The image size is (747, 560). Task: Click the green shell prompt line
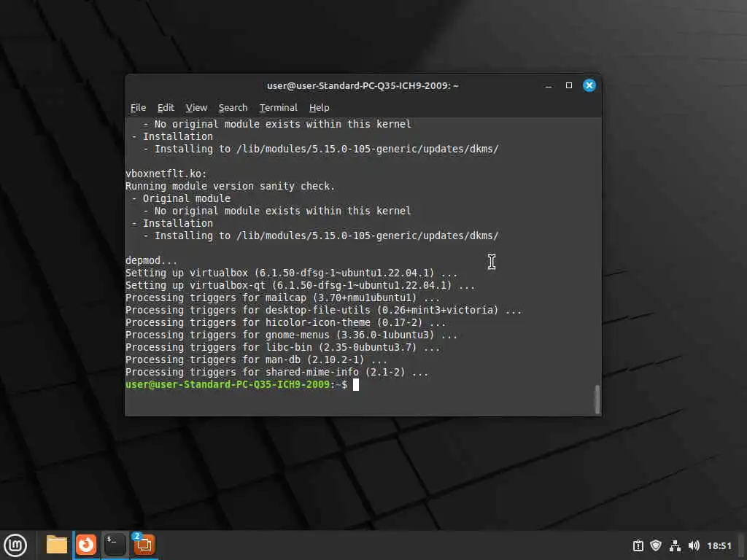click(236, 385)
